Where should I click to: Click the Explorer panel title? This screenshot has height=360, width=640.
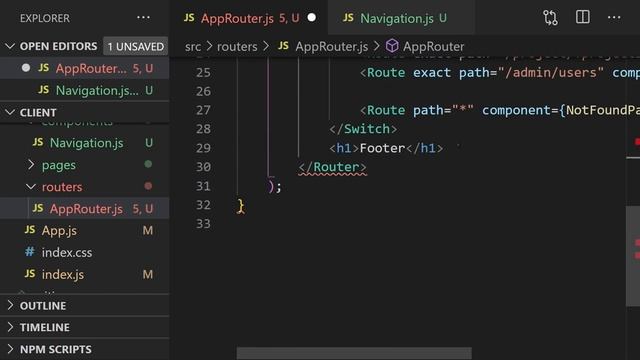[45, 18]
